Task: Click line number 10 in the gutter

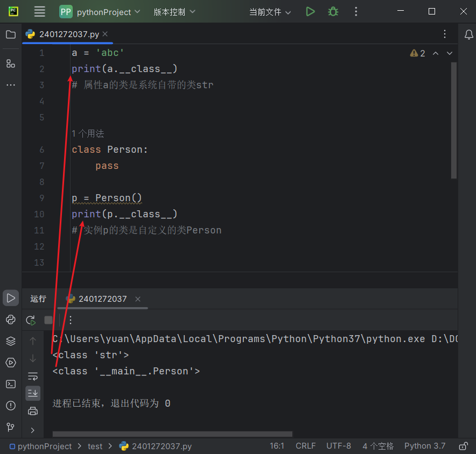Action: tap(39, 214)
